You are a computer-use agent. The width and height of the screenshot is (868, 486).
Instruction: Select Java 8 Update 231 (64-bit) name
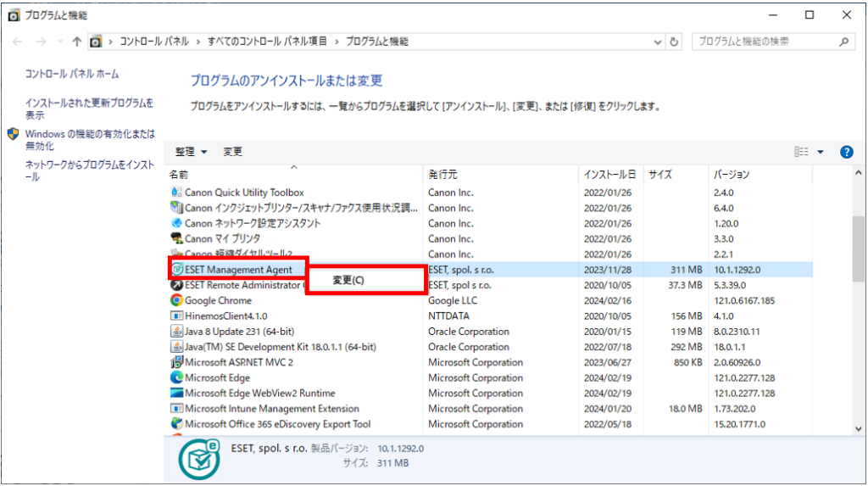239,332
